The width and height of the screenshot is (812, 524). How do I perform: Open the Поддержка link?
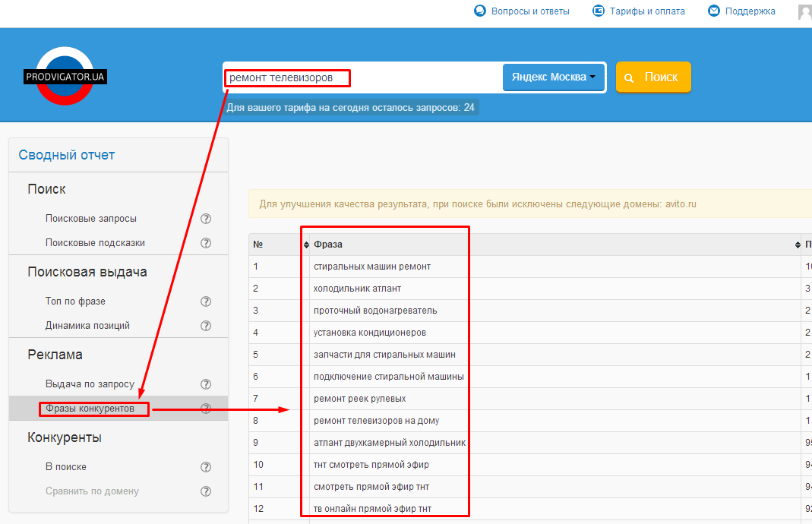point(750,11)
